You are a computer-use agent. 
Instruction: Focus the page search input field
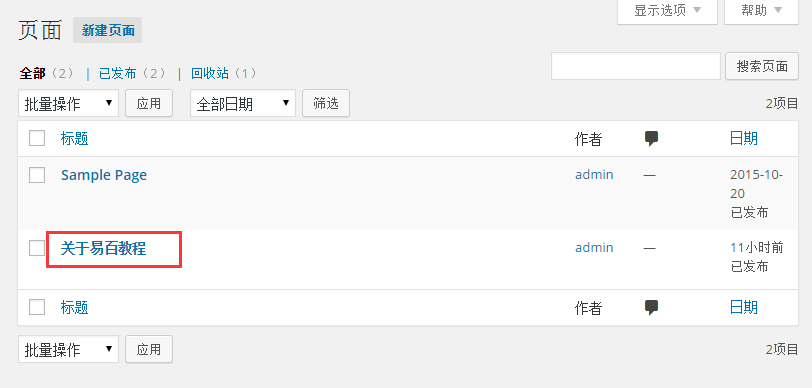point(636,66)
